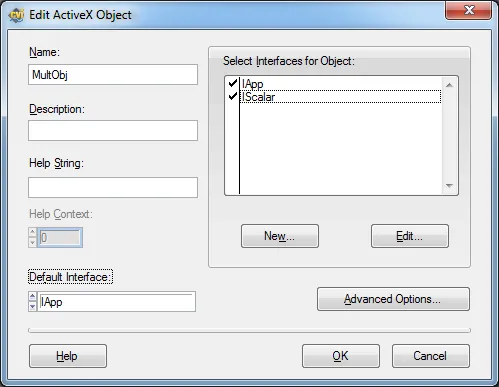The image size is (499, 387).
Task: Decrement the Default Interface ring down arrow
Action: pyautogui.click(x=32, y=306)
